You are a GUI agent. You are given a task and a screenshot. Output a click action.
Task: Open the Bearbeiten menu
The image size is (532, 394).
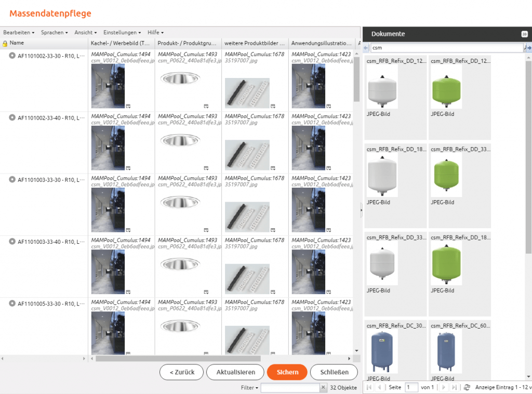click(x=19, y=33)
